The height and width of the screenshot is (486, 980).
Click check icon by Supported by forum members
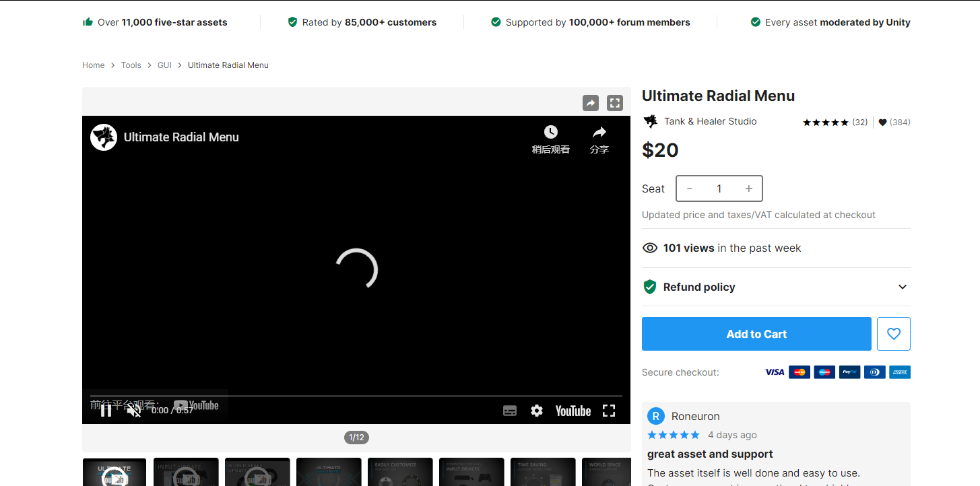click(x=496, y=22)
